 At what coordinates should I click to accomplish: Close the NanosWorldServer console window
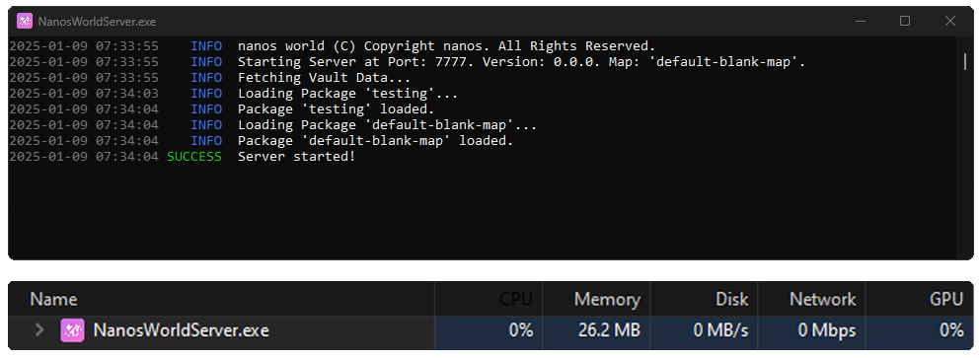pyautogui.click(x=950, y=21)
